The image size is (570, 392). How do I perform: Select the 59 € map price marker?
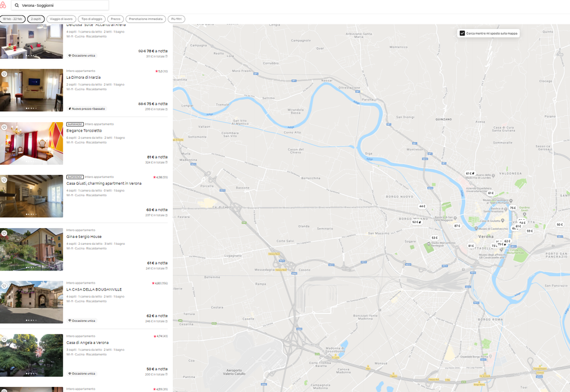click(x=529, y=231)
